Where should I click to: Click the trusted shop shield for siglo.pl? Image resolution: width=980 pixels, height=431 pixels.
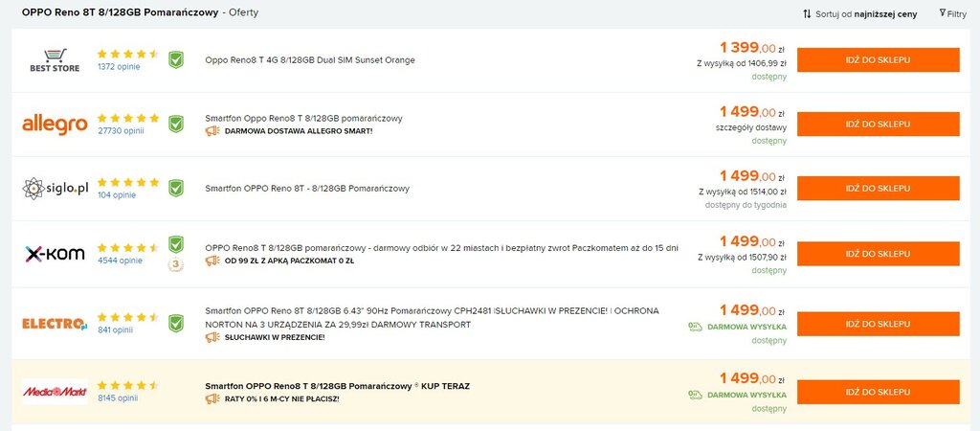click(176, 189)
